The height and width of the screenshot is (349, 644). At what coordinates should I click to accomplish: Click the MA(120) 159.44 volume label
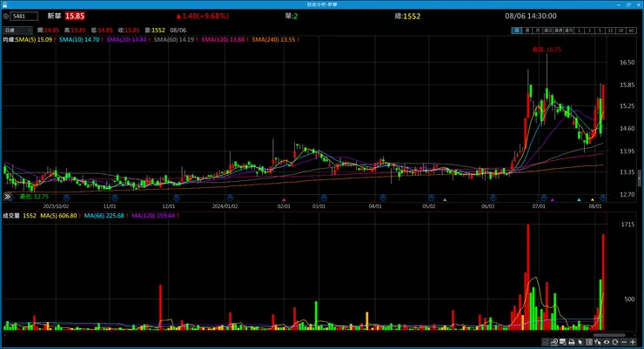153,216
